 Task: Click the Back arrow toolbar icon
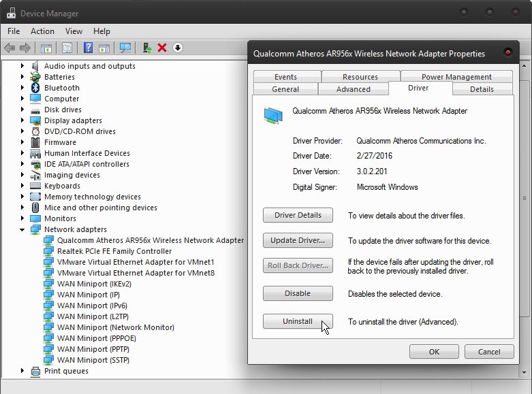[x=10, y=48]
